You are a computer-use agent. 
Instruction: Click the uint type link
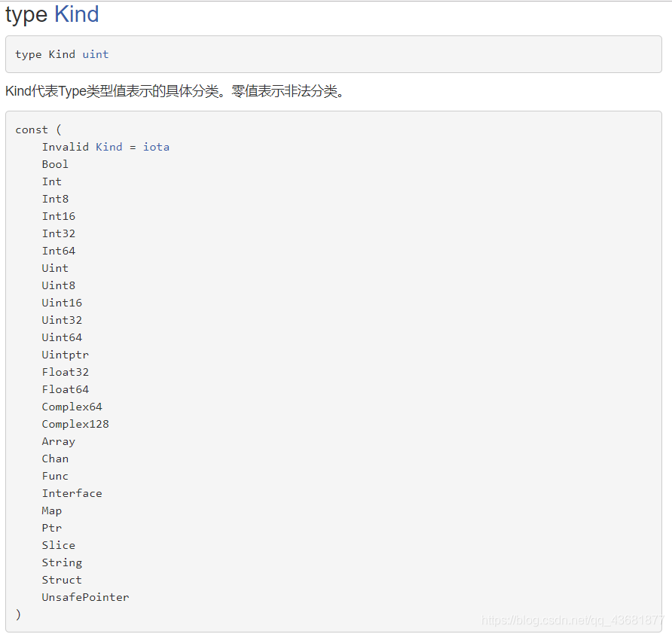pos(96,54)
